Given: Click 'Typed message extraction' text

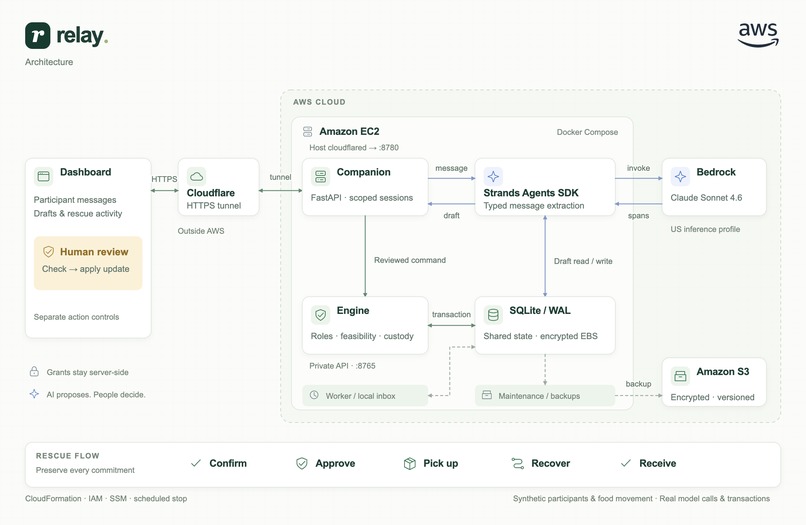Looking at the screenshot, I should (534, 206).
